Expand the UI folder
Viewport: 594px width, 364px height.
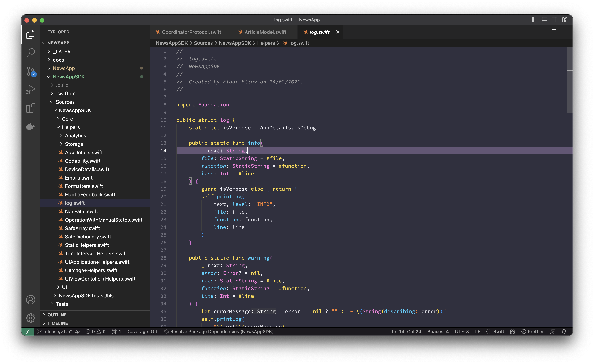click(95, 287)
